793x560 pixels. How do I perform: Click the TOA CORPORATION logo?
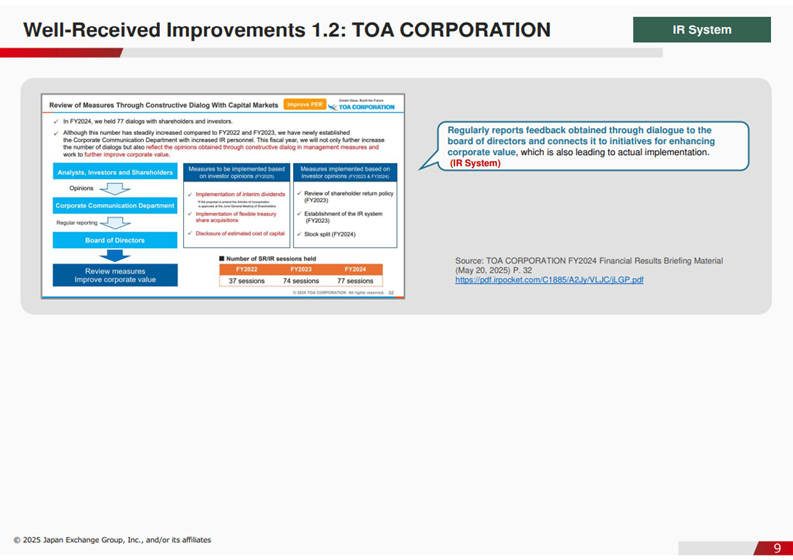[x=362, y=105]
